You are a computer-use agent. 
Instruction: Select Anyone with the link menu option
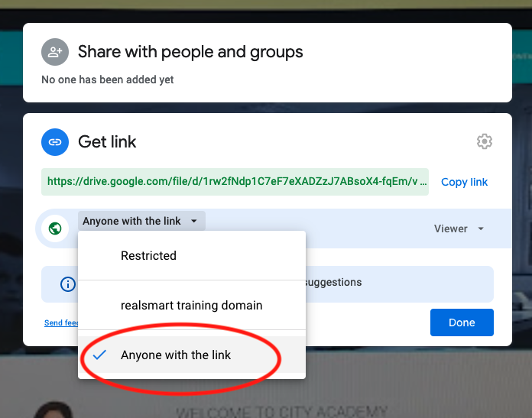click(x=192, y=355)
